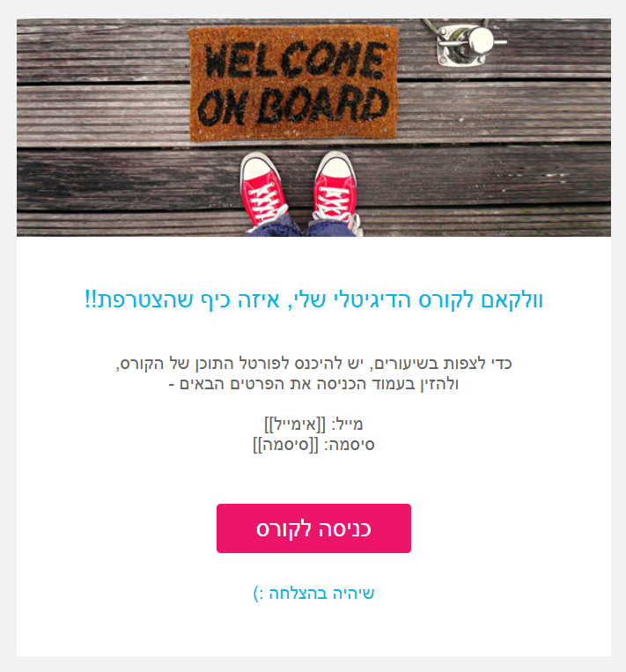The image size is (626, 672).
Task: Click the word שהצטרפת in the headline
Action: click(x=145, y=299)
